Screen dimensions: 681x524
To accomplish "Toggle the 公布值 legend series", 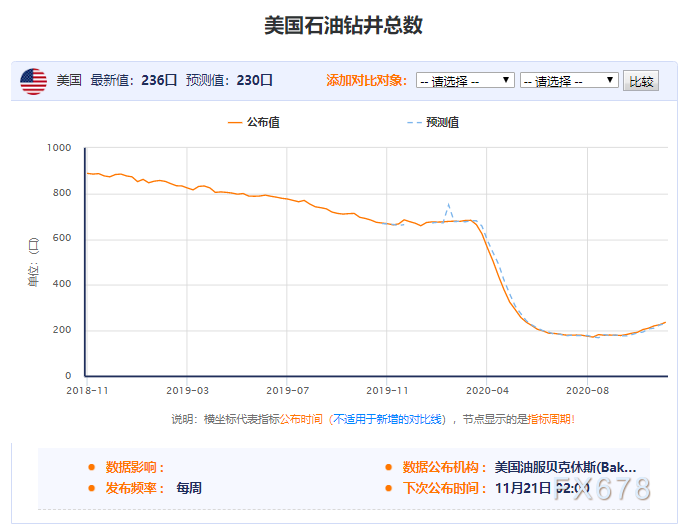I will click(x=254, y=122).
